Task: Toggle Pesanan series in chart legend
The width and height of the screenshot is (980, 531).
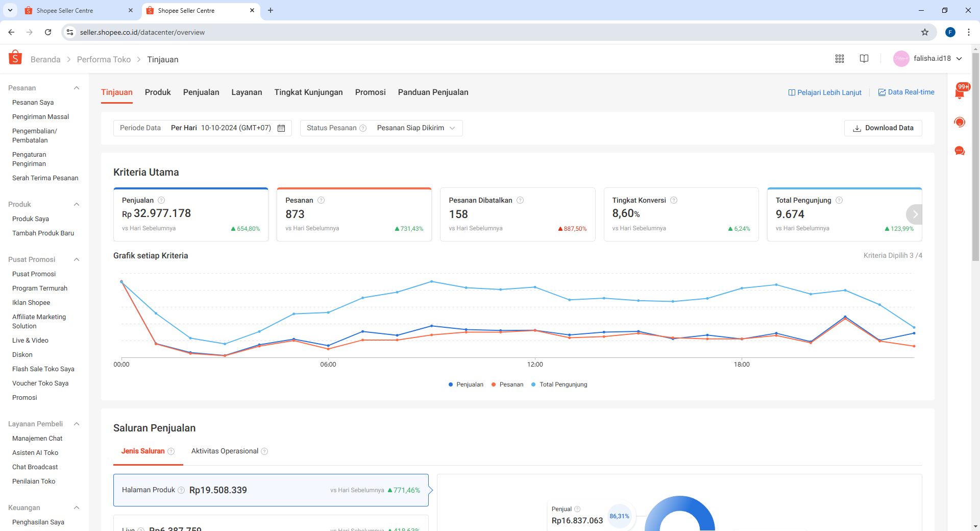Action: pos(507,384)
